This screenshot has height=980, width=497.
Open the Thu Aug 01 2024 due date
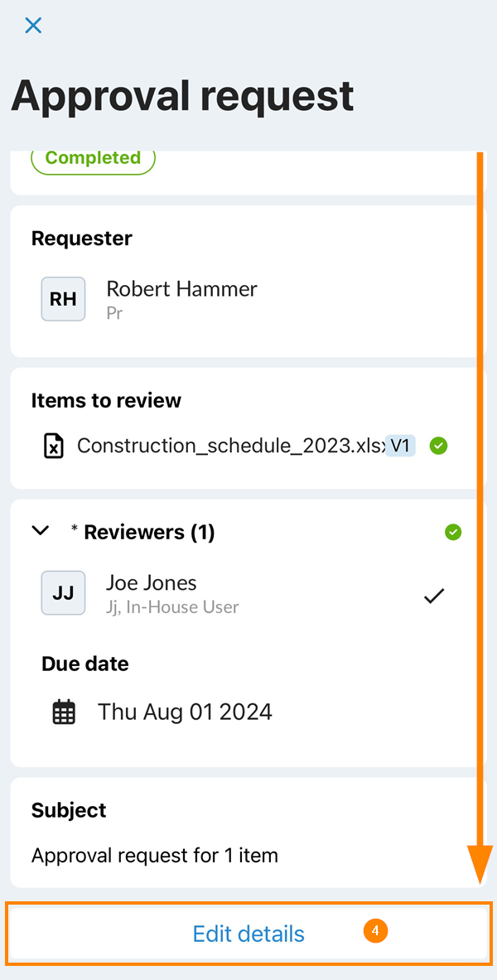185,712
